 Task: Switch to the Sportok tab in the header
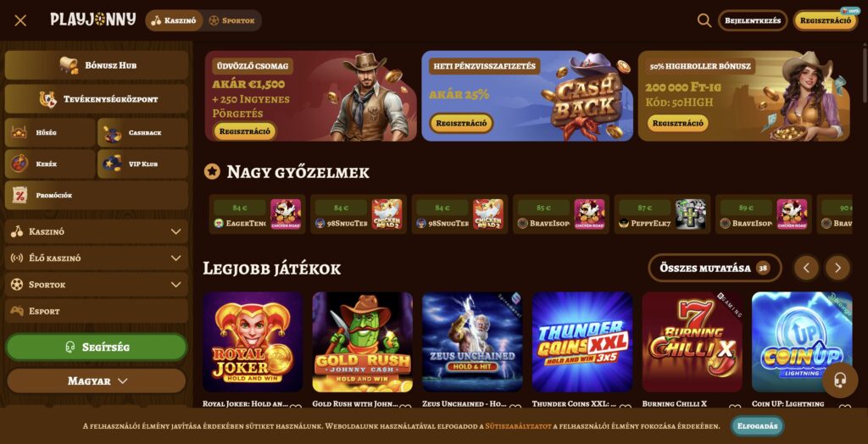pyautogui.click(x=232, y=20)
